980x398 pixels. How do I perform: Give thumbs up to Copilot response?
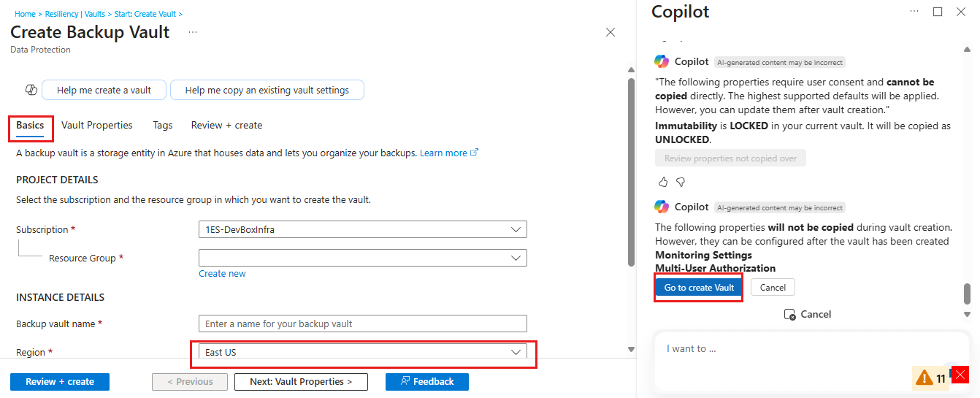pos(663,182)
